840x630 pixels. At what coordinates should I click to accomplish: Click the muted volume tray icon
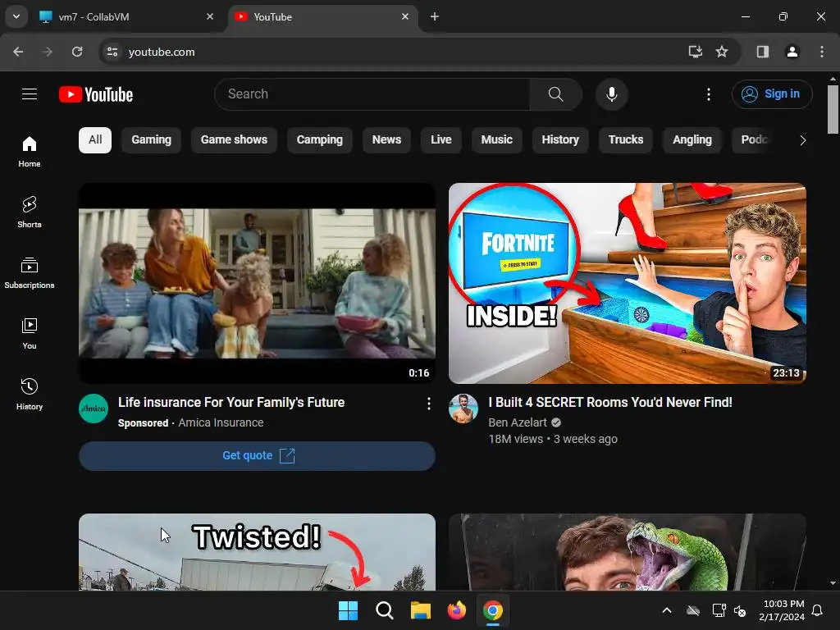[740, 610]
